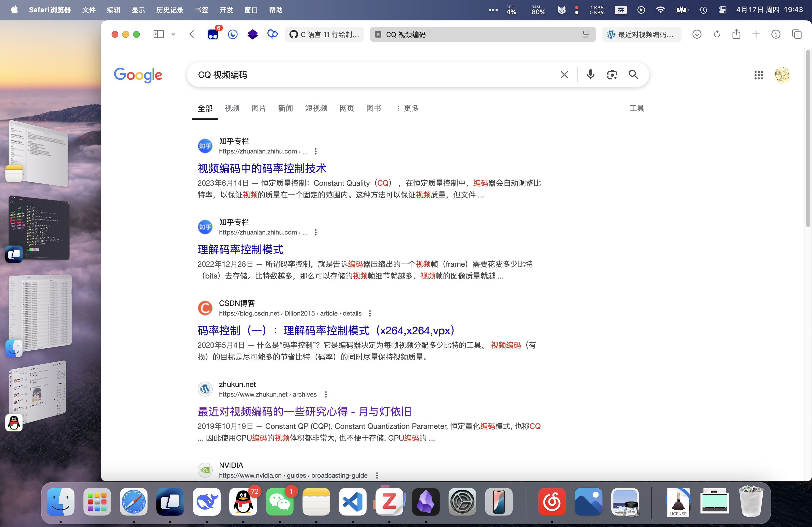Toggle Safari sidebar panel

(159, 34)
